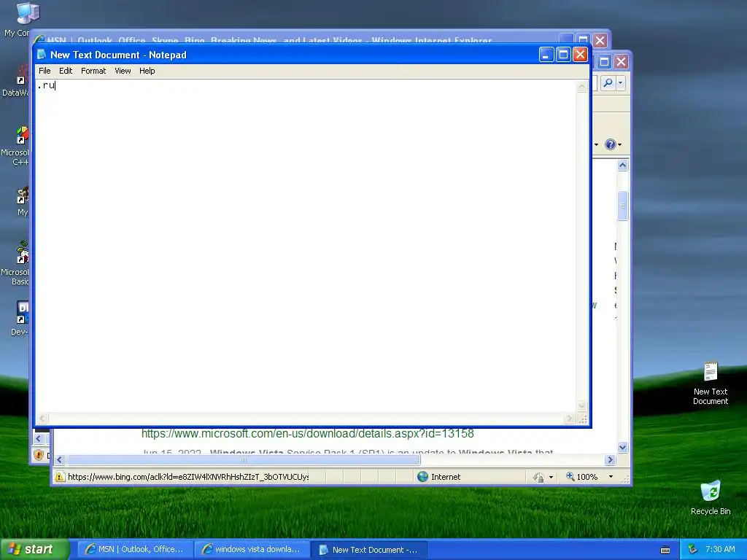
Task: Select the Recycle Bin desktop icon
Action: coord(711,497)
